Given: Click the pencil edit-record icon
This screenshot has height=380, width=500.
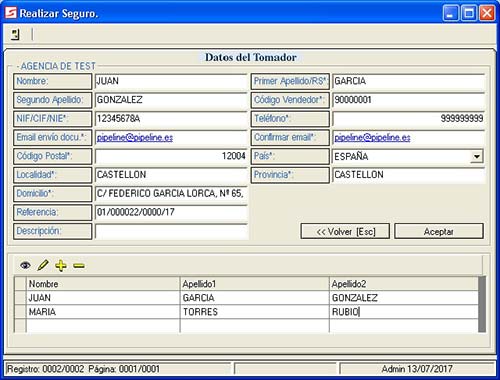Looking at the screenshot, I should tap(43, 265).
